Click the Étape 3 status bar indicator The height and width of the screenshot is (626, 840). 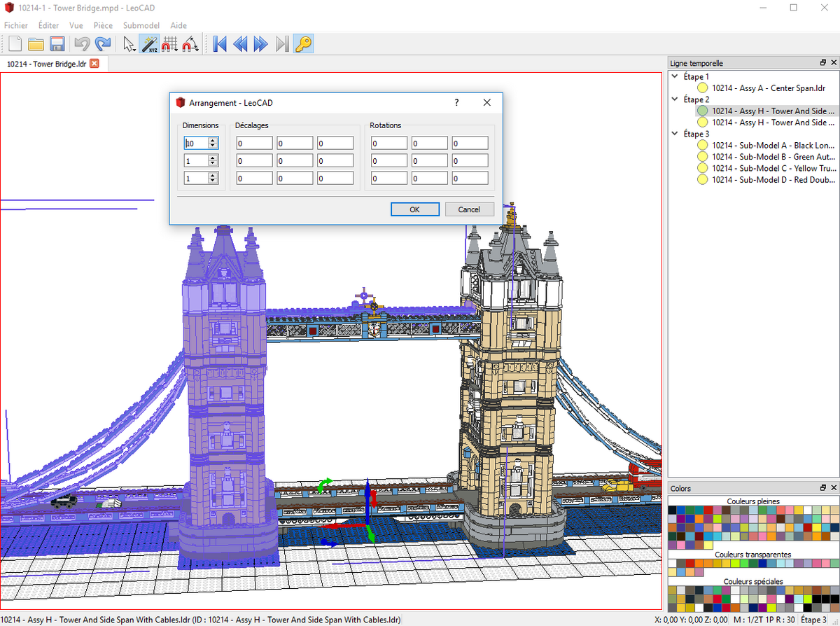pos(814,620)
